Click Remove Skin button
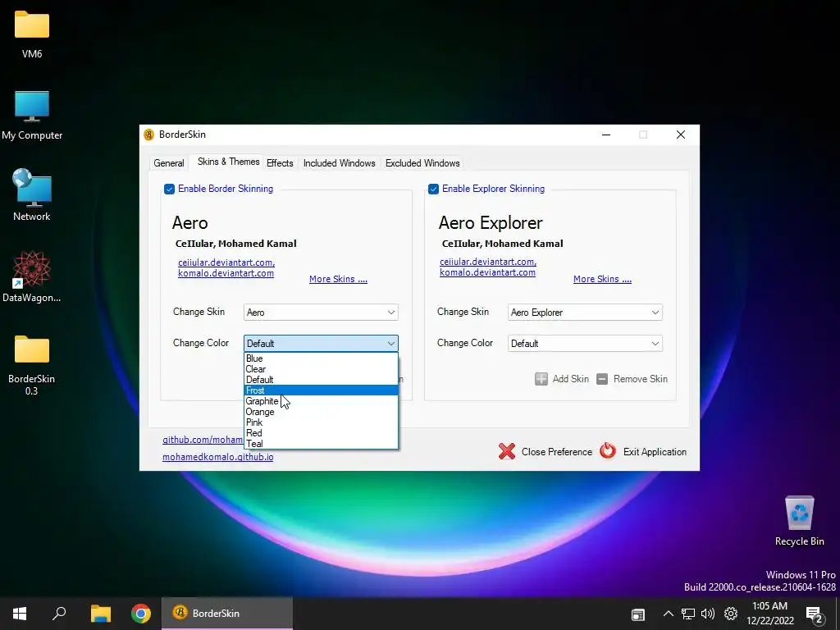This screenshot has height=630, width=840. pos(632,379)
